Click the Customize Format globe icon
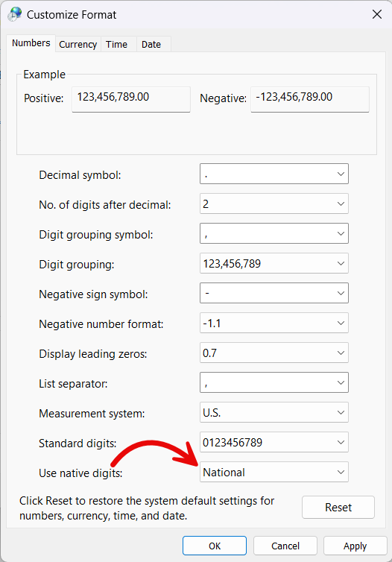 (x=15, y=14)
